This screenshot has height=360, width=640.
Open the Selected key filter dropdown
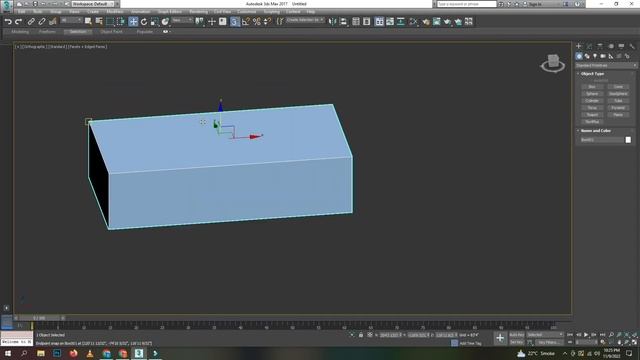[544, 335]
